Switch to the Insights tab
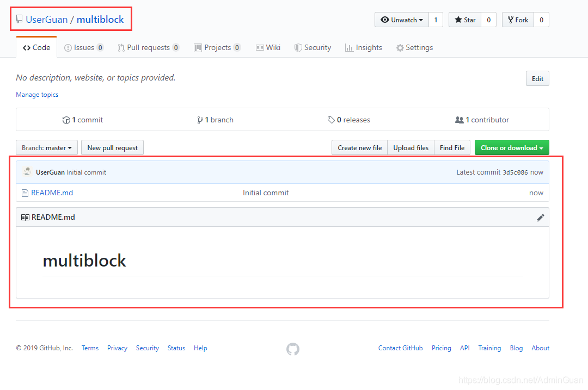The image size is (588, 390). coord(363,47)
